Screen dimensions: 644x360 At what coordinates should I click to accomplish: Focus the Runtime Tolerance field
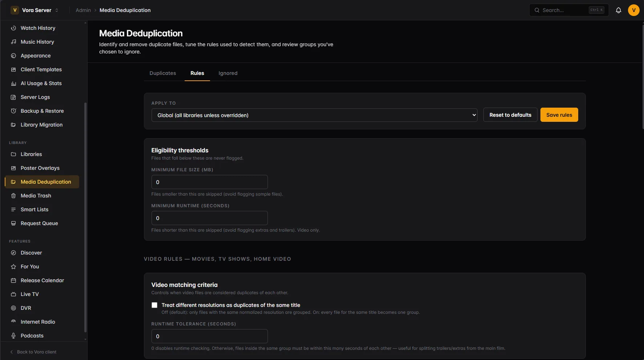coord(210,336)
